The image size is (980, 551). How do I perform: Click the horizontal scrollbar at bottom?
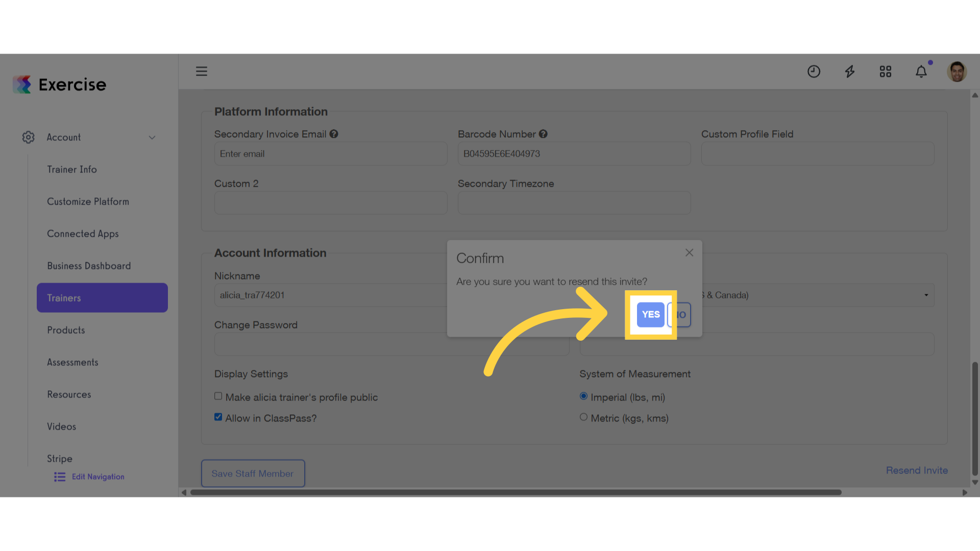[516, 492]
